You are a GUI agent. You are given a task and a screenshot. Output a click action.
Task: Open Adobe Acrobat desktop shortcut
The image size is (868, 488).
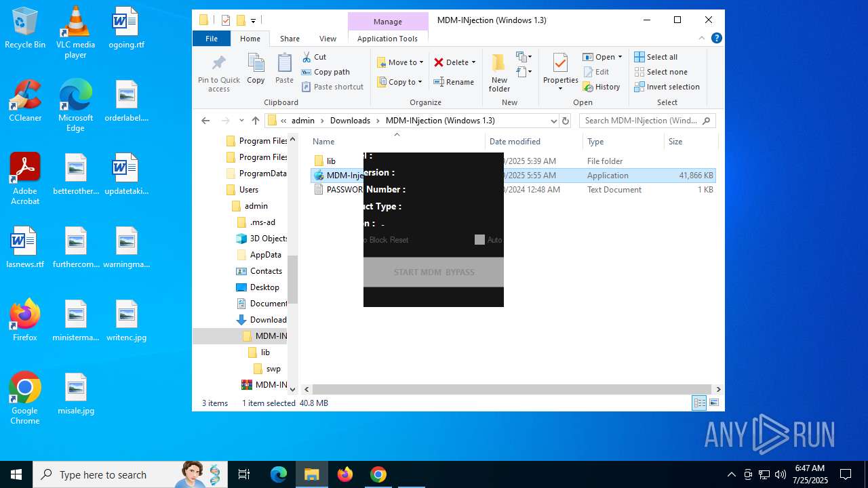25,179
